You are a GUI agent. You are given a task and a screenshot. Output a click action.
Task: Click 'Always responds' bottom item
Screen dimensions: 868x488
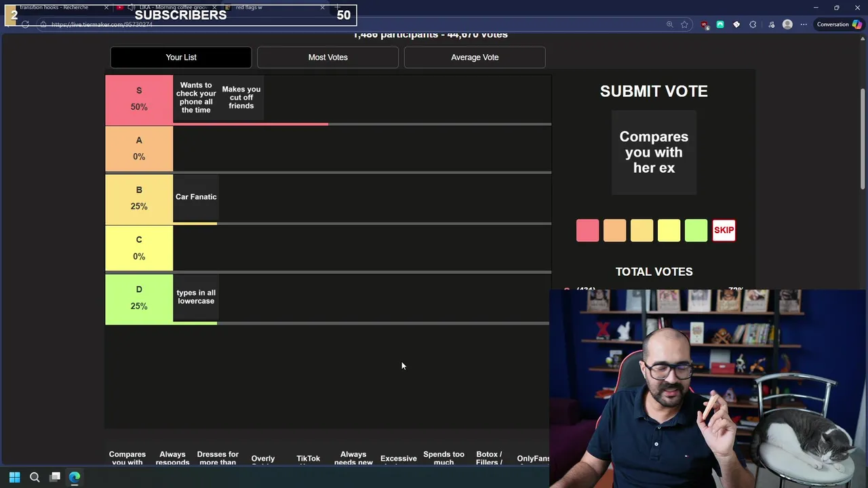172,459
